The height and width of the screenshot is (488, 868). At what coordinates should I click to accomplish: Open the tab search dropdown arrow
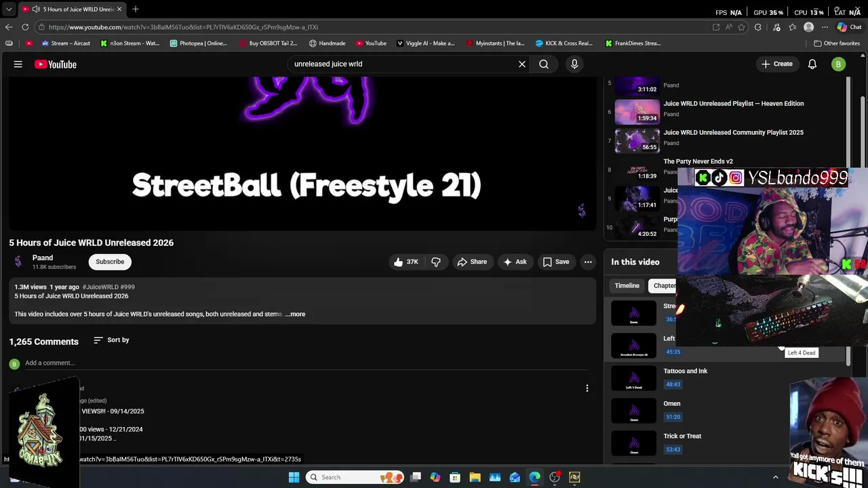click(9, 9)
